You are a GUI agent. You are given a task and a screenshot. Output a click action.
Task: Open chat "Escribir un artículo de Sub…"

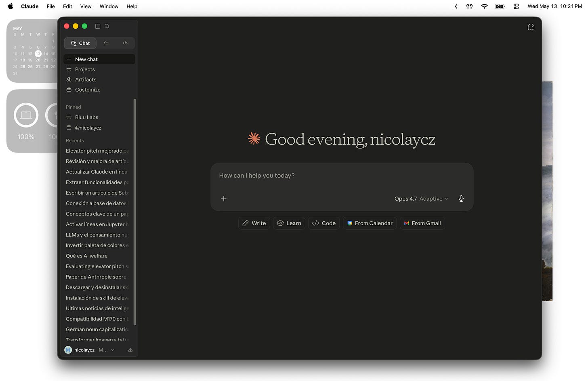click(98, 193)
